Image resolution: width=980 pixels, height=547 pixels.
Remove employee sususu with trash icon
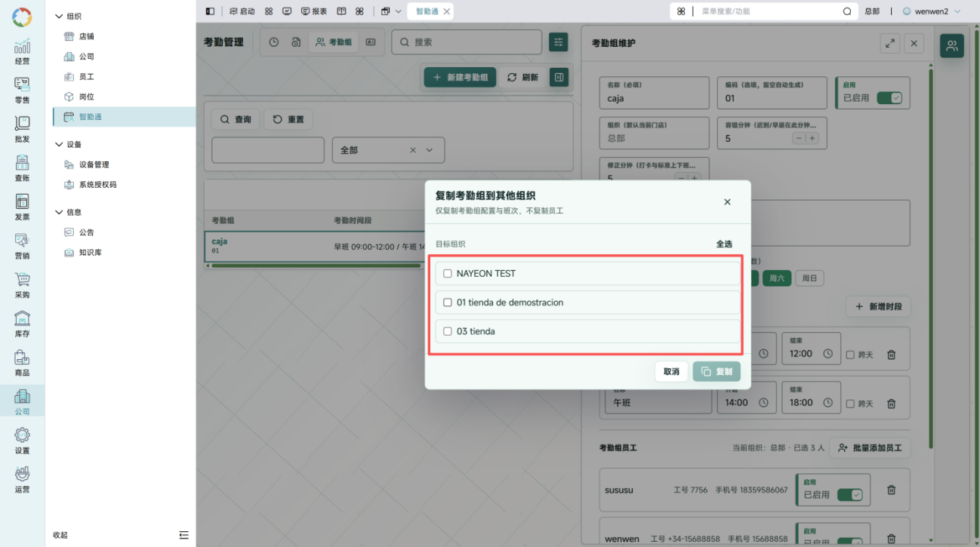pos(891,490)
